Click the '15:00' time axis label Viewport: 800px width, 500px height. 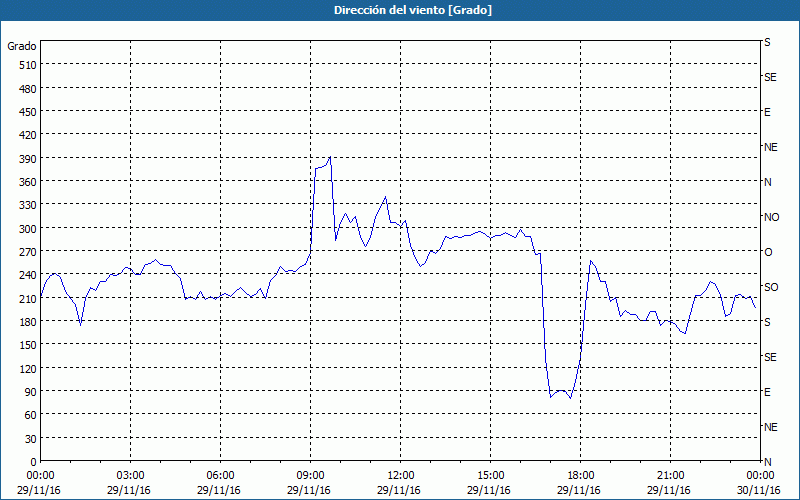tap(491, 476)
